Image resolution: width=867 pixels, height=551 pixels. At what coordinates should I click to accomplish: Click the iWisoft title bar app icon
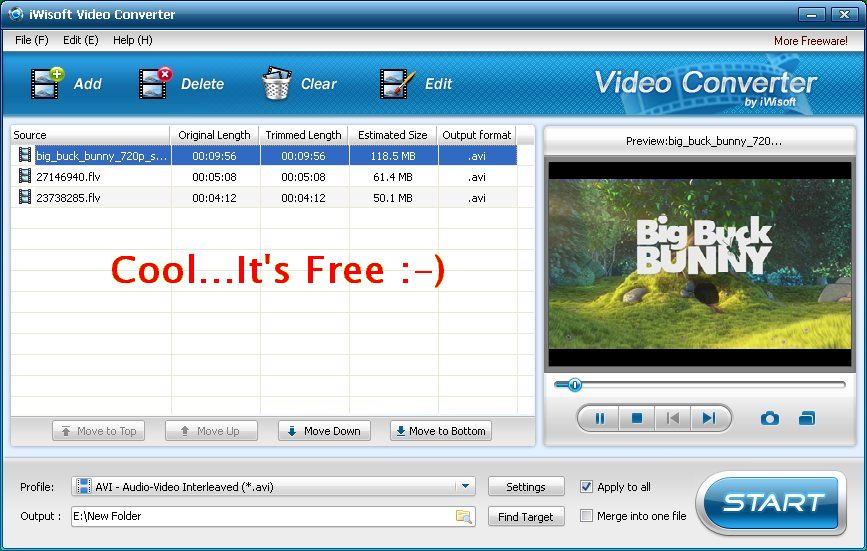(x=15, y=14)
